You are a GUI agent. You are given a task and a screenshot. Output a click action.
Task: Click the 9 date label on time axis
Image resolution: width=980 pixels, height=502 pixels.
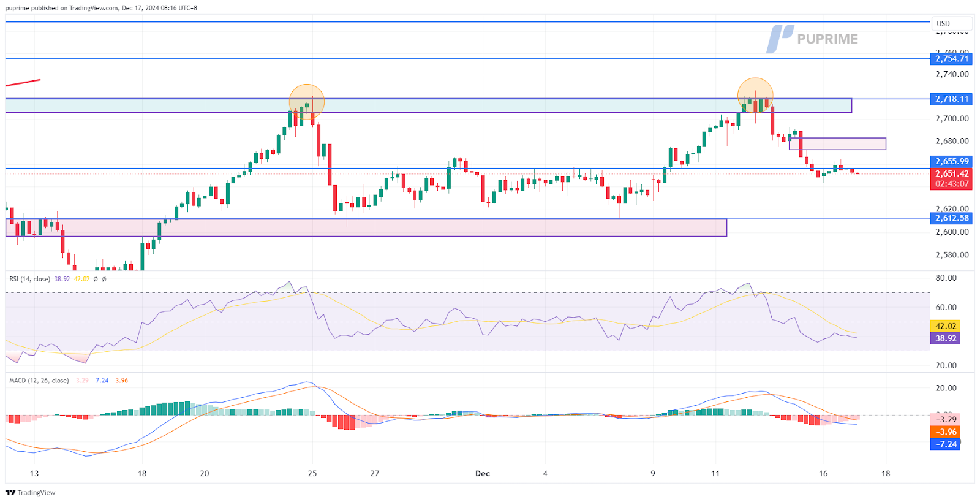coord(653,474)
